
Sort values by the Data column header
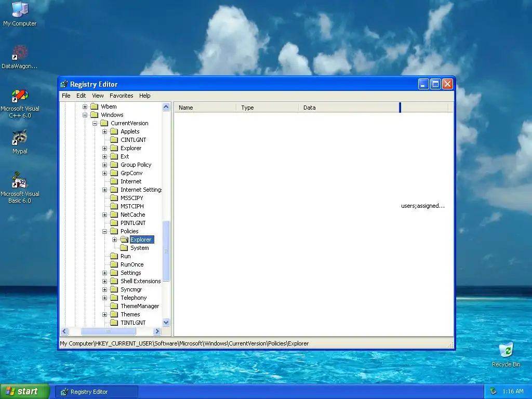point(349,108)
